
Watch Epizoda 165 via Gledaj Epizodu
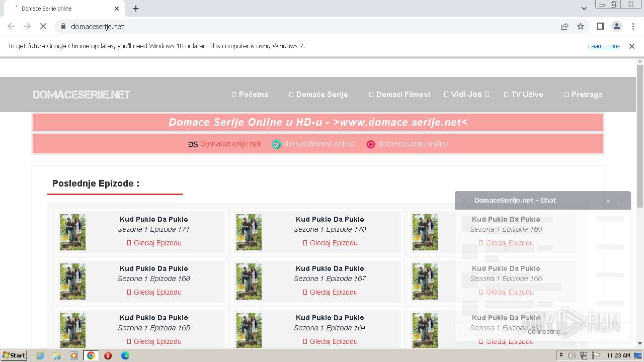click(x=154, y=341)
